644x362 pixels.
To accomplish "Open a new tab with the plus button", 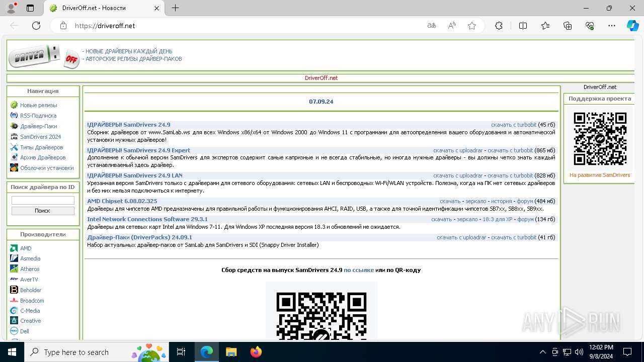I will (176, 8).
